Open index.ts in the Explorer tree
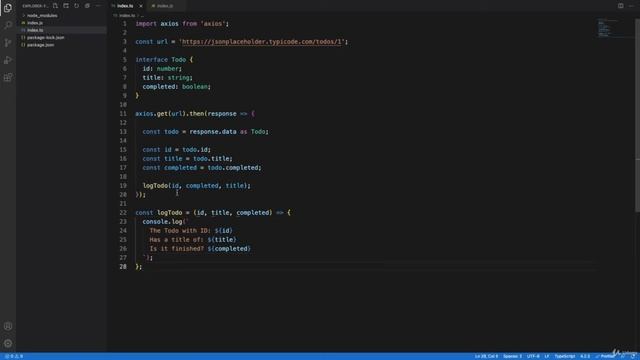This screenshot has width=640, height=360. click(x=61, y=30)
